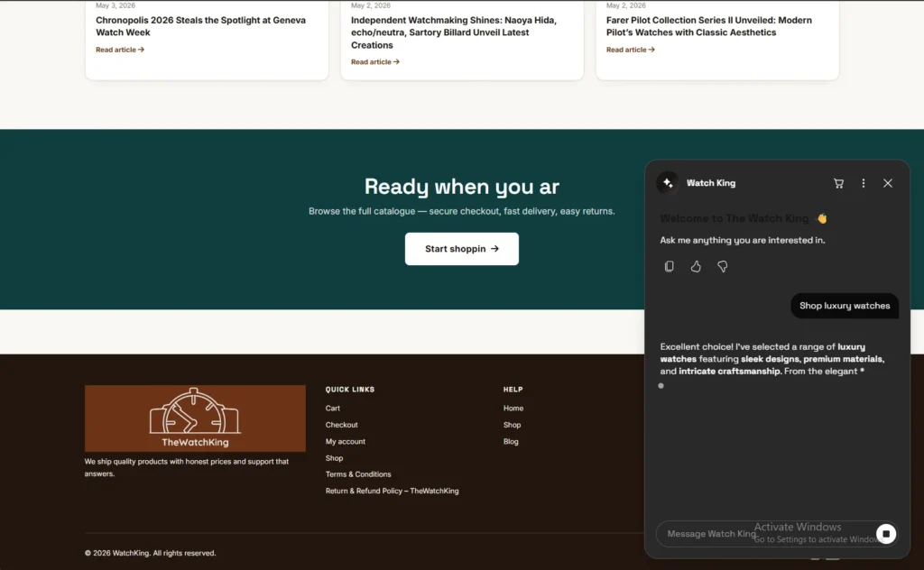Open Terms & Conditions link

click(x=357, y=474)
